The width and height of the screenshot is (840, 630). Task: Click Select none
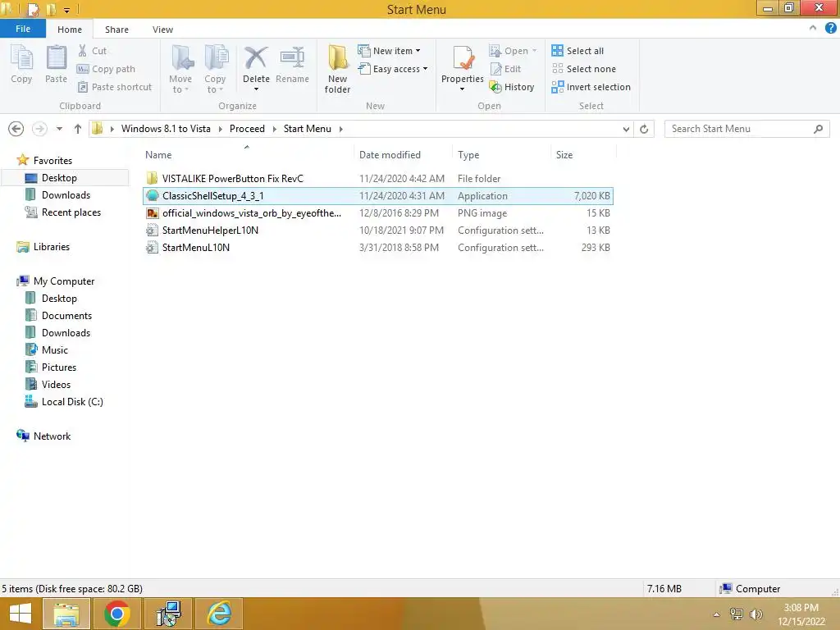pyautogui.click(x=584, y=69)
